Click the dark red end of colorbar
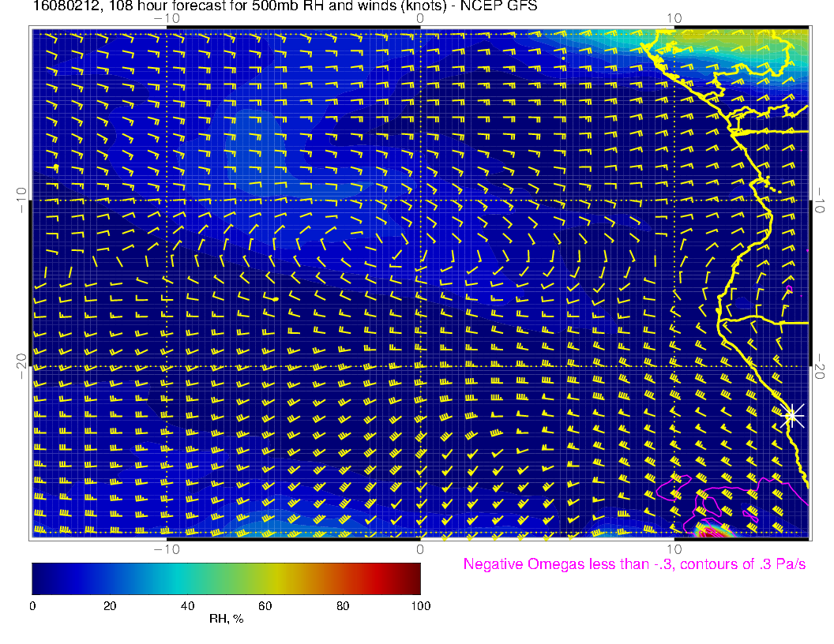This screenshot has height=644, width=834. tap(413, 578)
